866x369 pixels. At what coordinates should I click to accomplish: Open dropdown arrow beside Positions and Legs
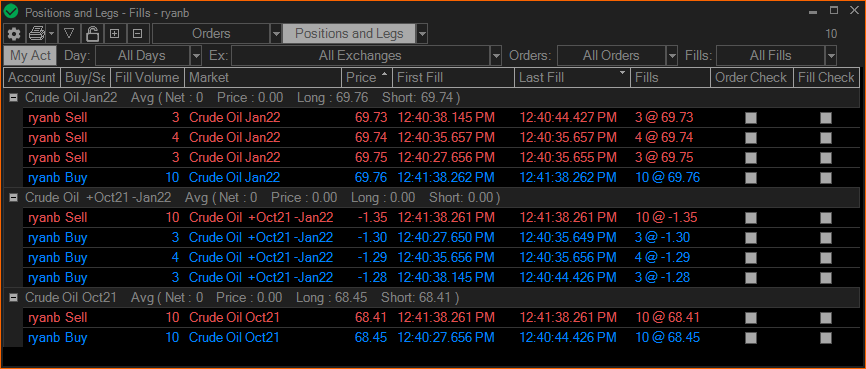[x=422, y=34]
